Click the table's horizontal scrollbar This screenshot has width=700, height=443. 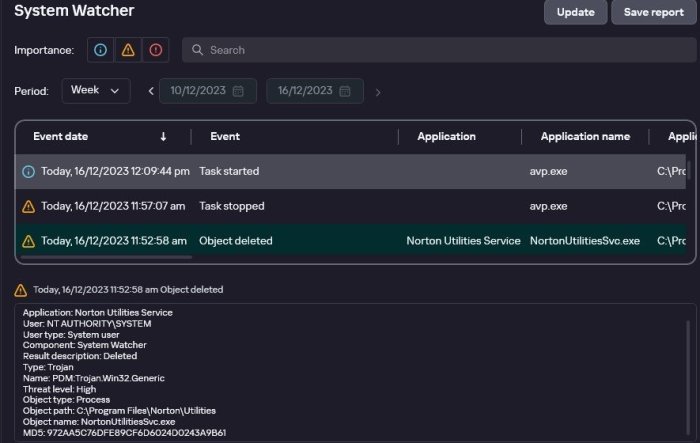[106, 257]
